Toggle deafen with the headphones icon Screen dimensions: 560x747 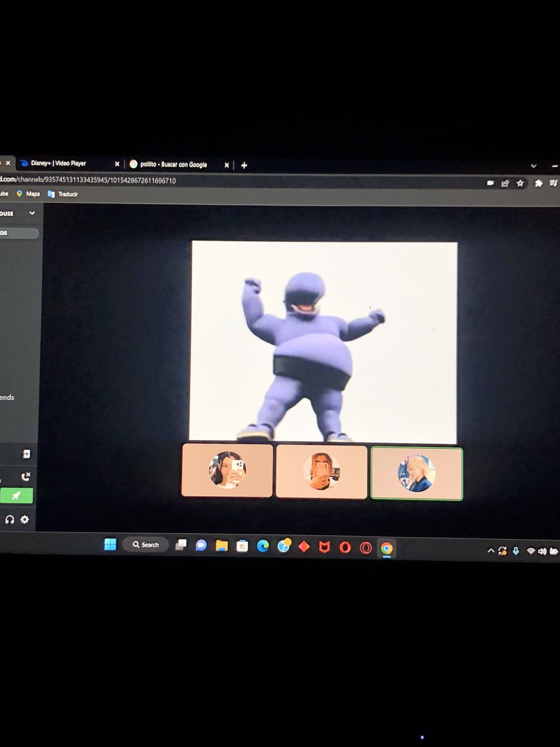(x=9, y=519)
